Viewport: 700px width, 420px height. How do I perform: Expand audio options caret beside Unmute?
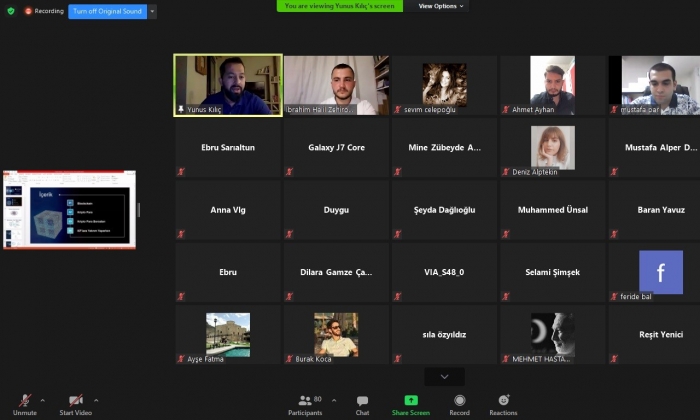(x=42, y=399)
